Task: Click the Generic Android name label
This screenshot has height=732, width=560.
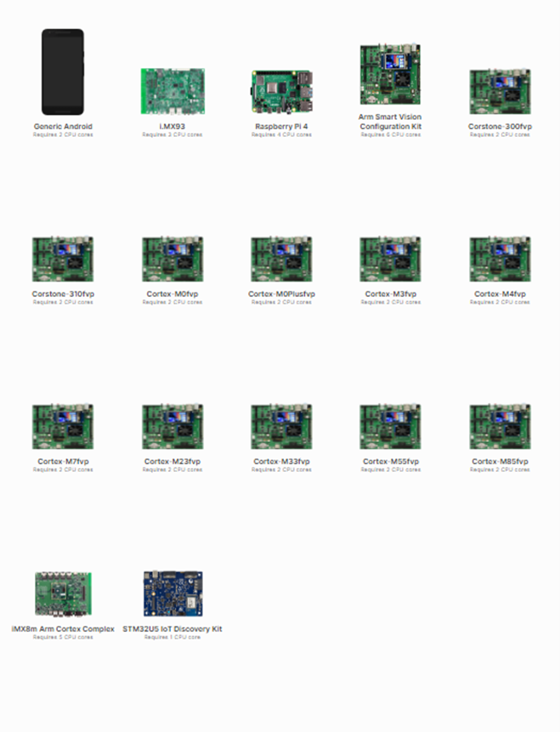Action: (63, 127)
